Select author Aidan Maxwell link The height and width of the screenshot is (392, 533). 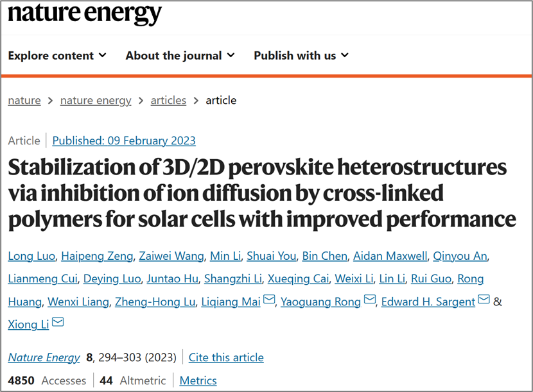click(x=390, y=257)
